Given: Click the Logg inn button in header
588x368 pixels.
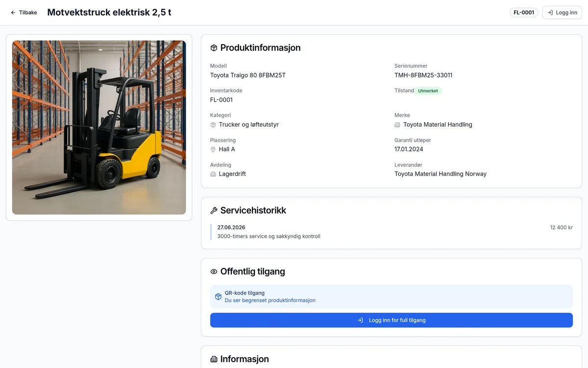Looking at the screenshot, I should pos(562,12).
